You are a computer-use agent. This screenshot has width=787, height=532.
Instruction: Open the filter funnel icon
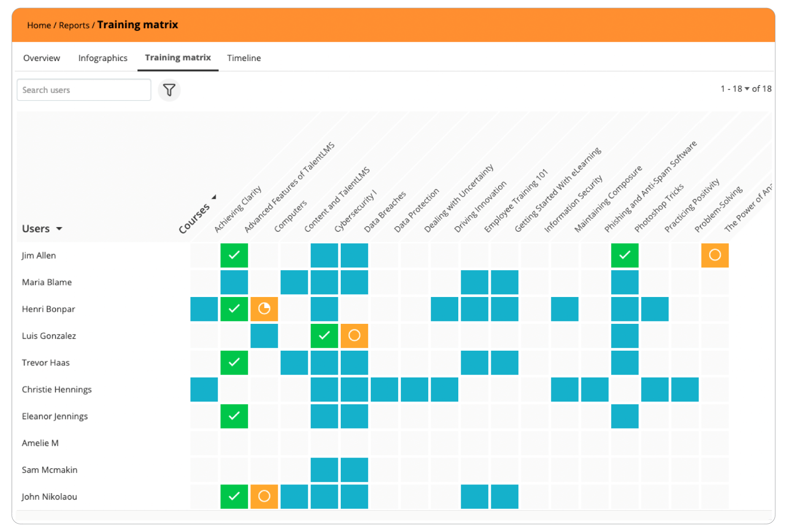pos(169,90)
